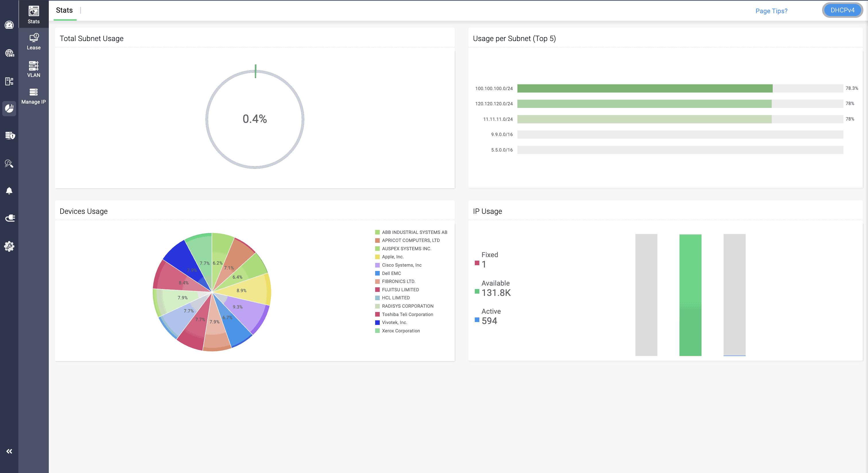The width and height of the screenshot is (868, 473).
Task: Click the network server topology icon
Action: click(x=9, y=81)
